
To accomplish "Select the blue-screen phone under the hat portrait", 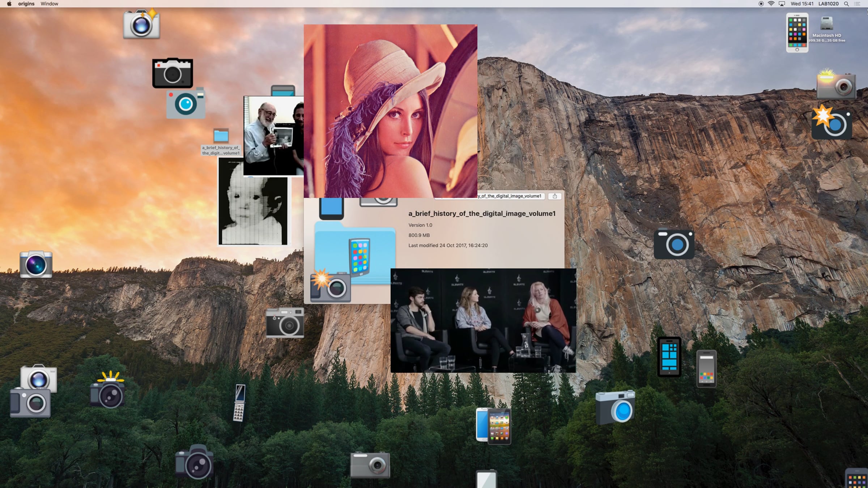I will (x=331, y=209).
